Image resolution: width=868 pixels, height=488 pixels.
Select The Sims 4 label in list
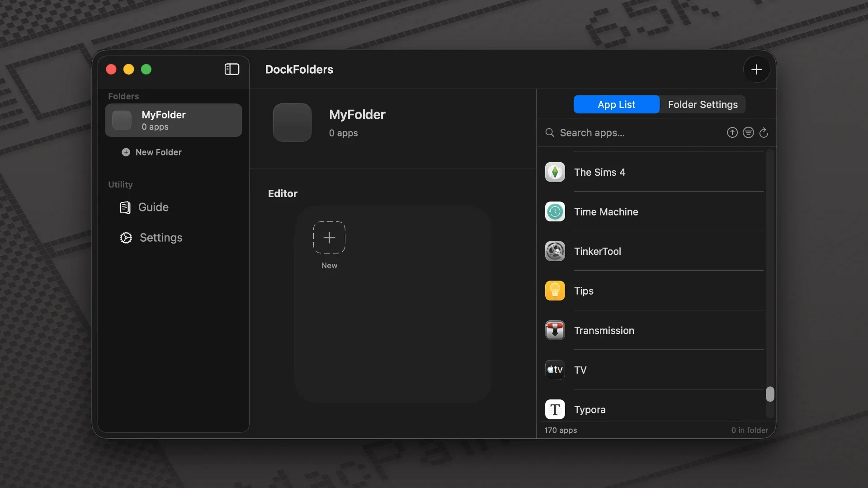[599, 172]
